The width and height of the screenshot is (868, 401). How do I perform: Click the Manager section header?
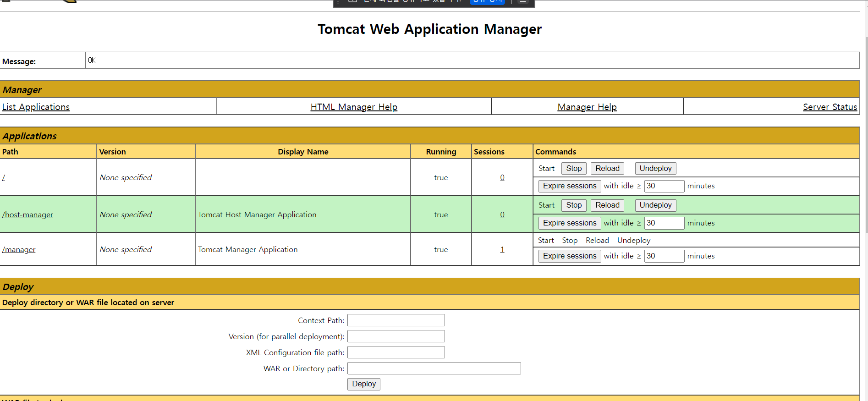[x=22, y=90]
